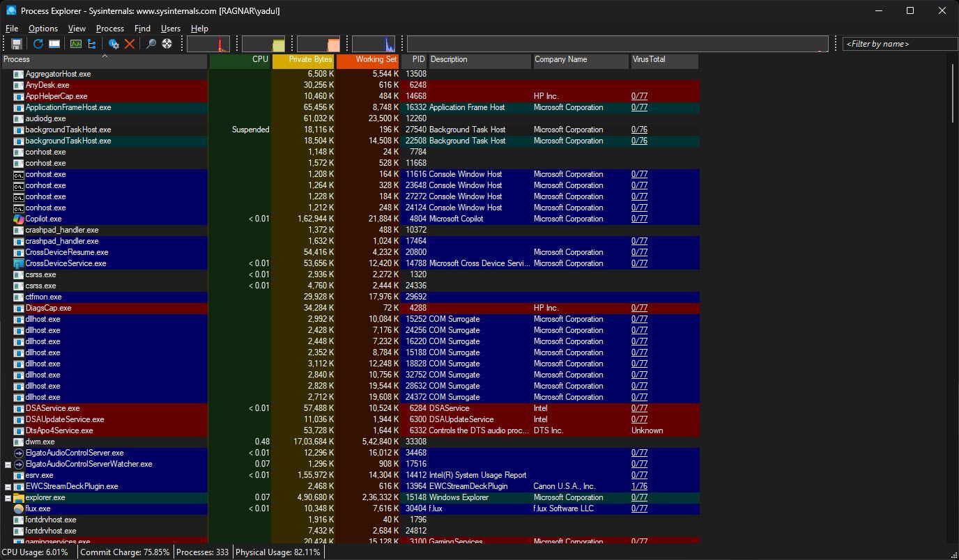Click the red Kill Process icon
The width and height of the screenshot is (959, 560).
click(130, 44)
